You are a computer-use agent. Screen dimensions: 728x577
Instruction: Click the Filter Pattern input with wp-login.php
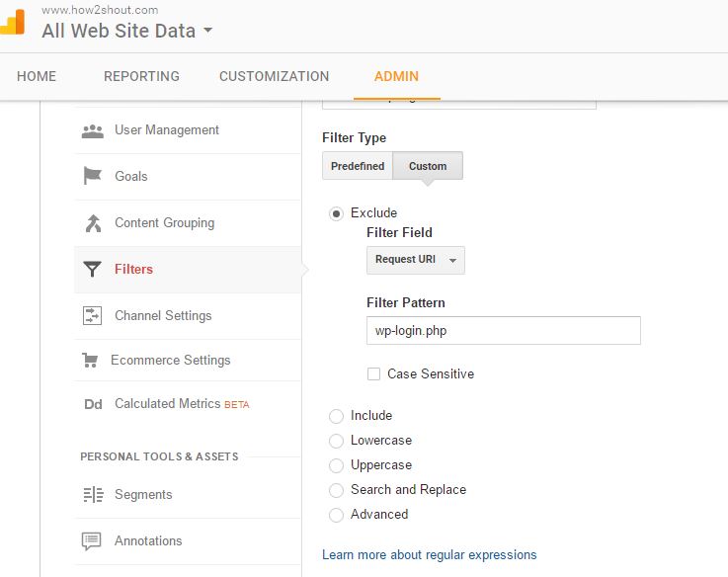(x=504, y=330)
